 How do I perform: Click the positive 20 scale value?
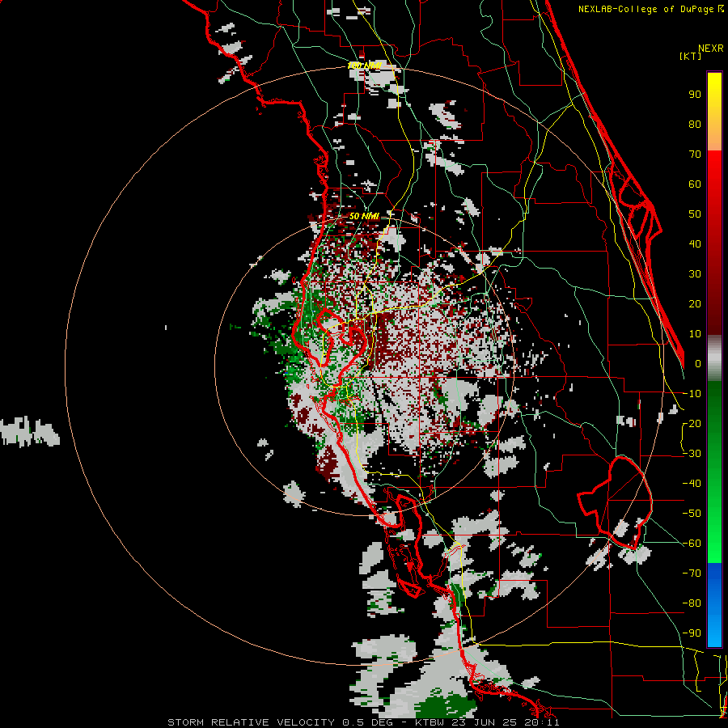click(695, 304)
